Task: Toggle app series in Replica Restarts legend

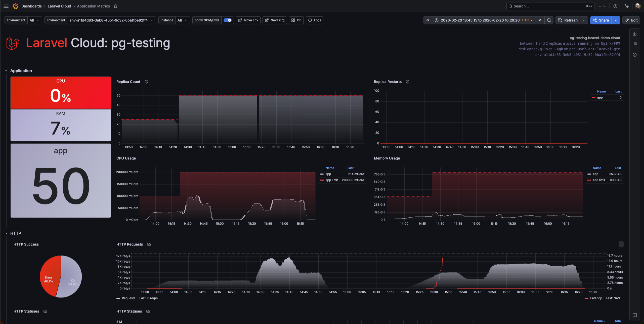Action: pos(600,97)
